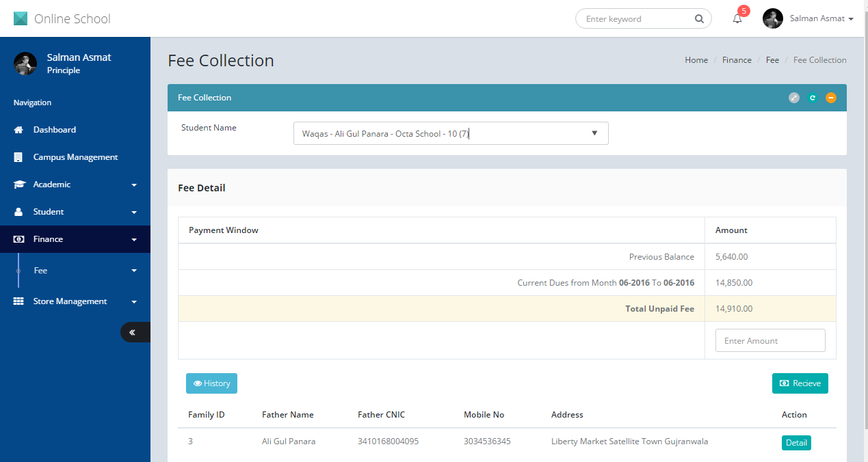
Task: Open Campus Management in the sidebar
Action: 75,157
